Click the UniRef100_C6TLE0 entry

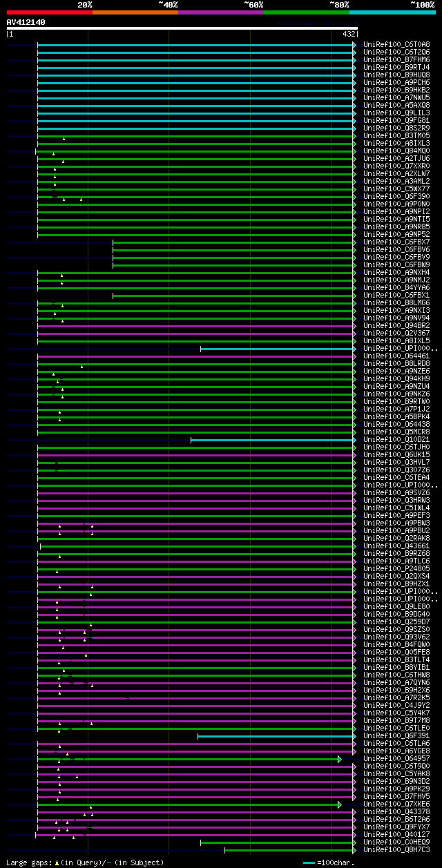[x=396, y=728]
